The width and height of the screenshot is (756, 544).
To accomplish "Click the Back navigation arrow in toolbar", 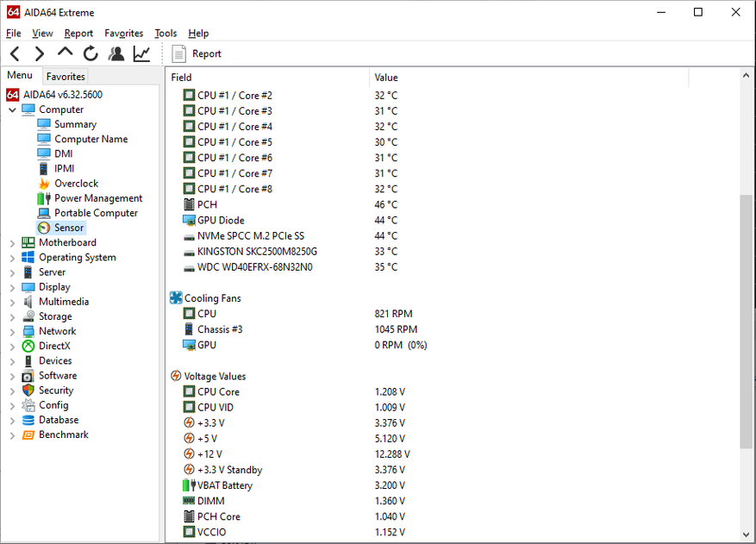I will tap(15, 53).
